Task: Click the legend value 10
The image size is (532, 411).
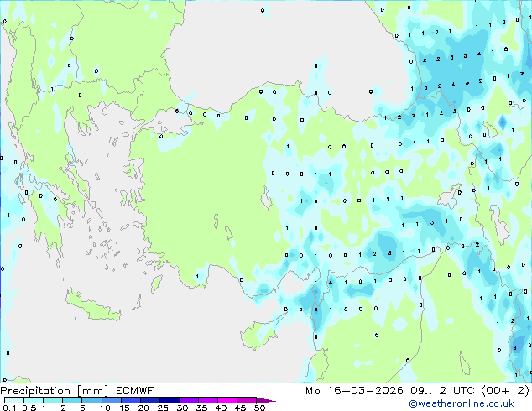Action: point(105,408)
